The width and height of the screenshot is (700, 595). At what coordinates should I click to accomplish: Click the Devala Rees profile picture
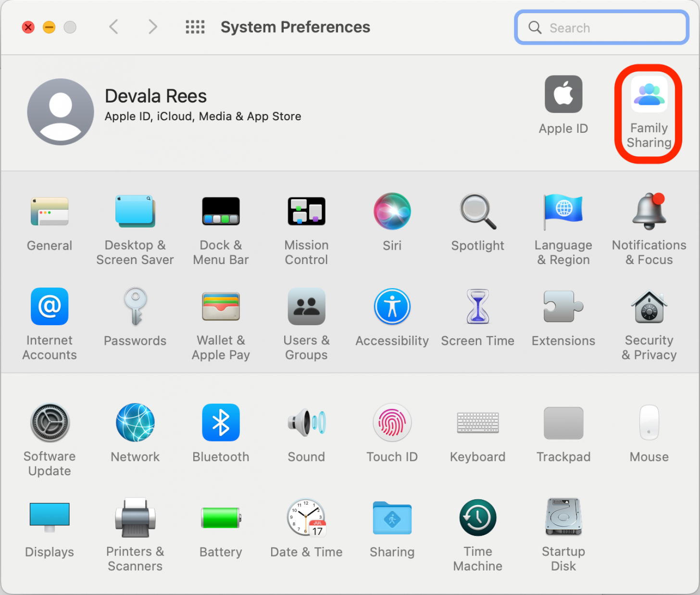click(61, 112)
